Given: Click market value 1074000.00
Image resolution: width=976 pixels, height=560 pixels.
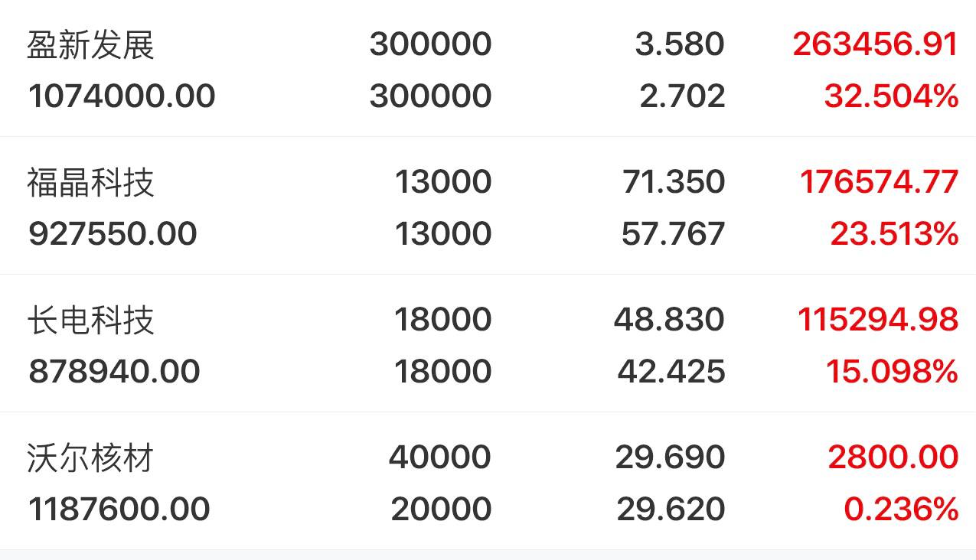Looking at the screenshot, I should tap(122, 96).
